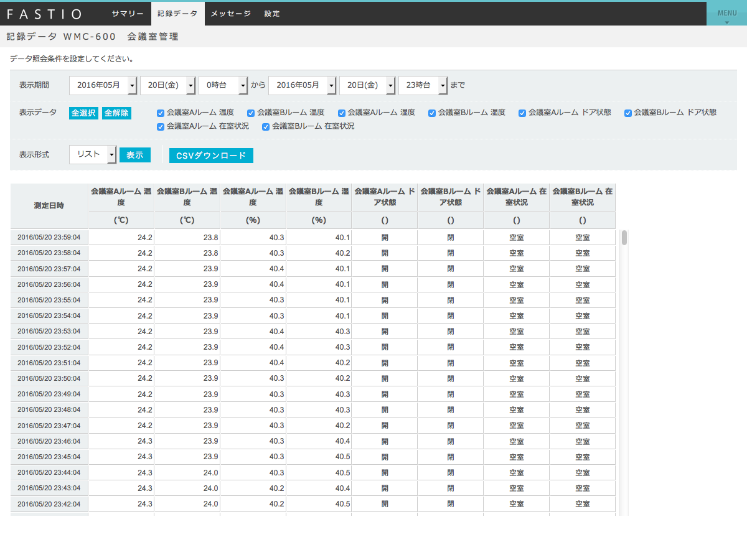
Task: Click the timestamp 2016/05/20 23:57:04
Action: [49, 269]
